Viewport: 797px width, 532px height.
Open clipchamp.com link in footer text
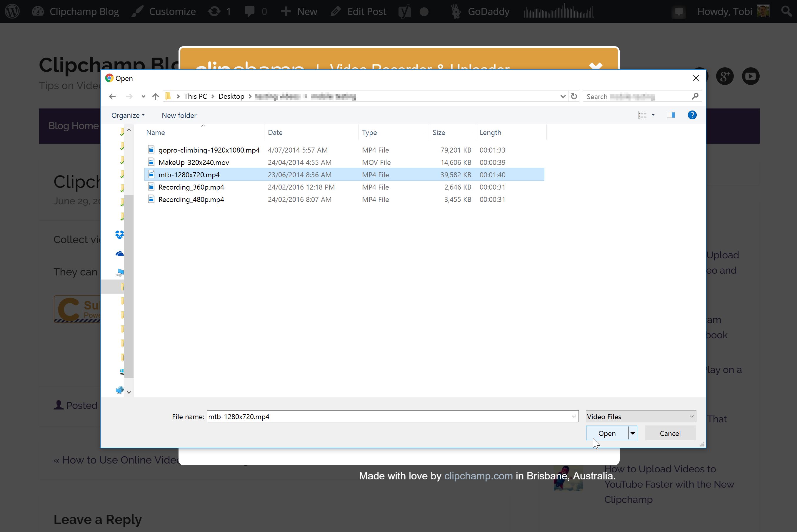pos(478,476)
